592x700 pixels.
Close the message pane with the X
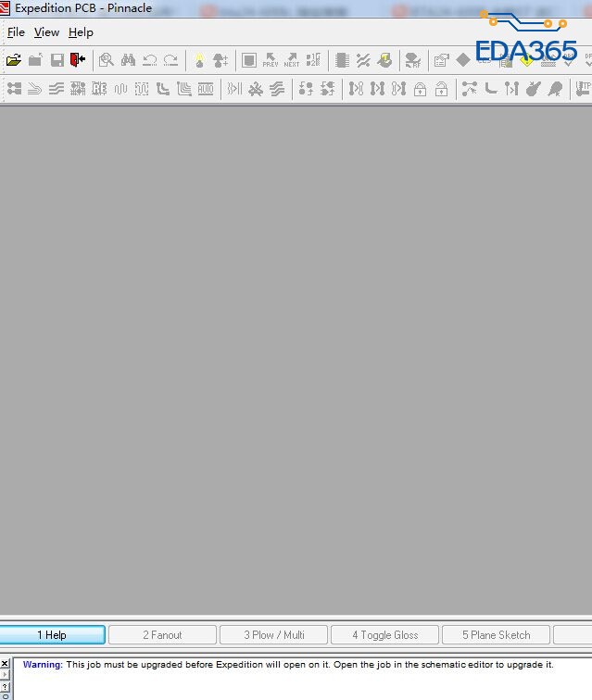point(4,664)
